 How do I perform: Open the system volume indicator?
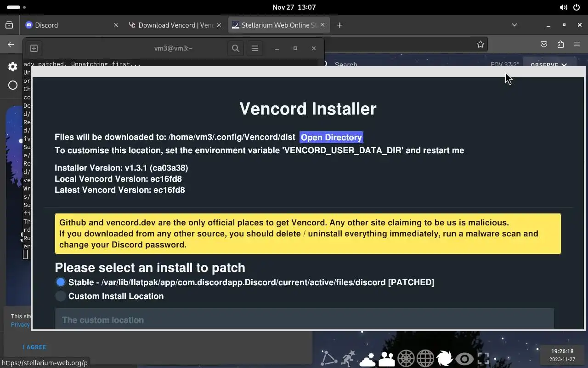coord(563,7)
